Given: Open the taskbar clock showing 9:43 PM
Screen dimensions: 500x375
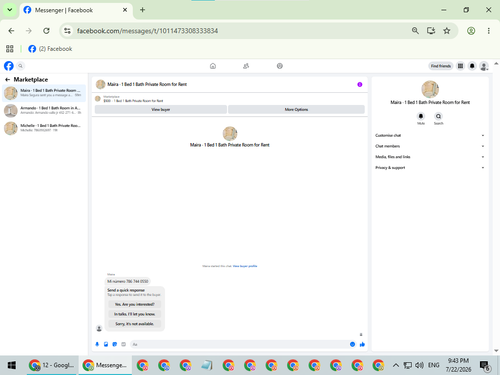Looking at the screenshot, I should click(x=458, y=365).
